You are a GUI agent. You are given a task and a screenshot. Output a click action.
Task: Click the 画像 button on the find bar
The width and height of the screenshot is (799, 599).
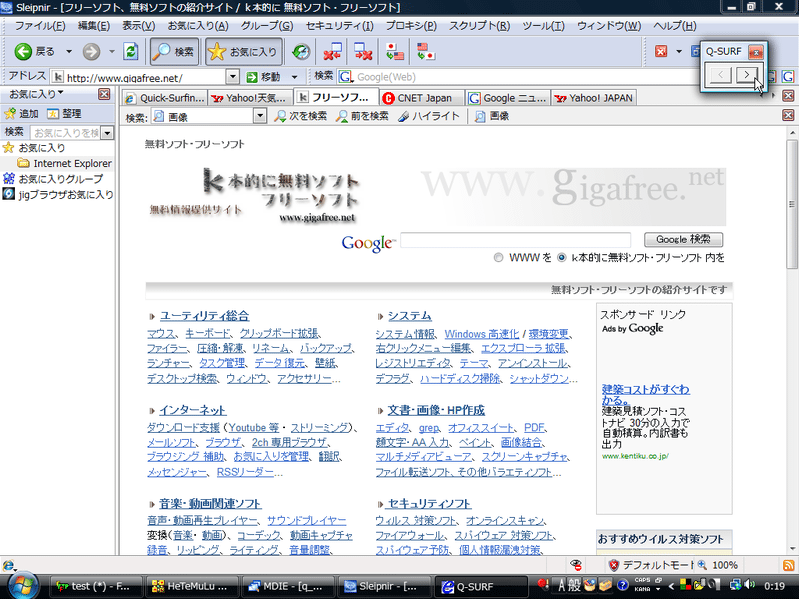click(x=492, y=116)
